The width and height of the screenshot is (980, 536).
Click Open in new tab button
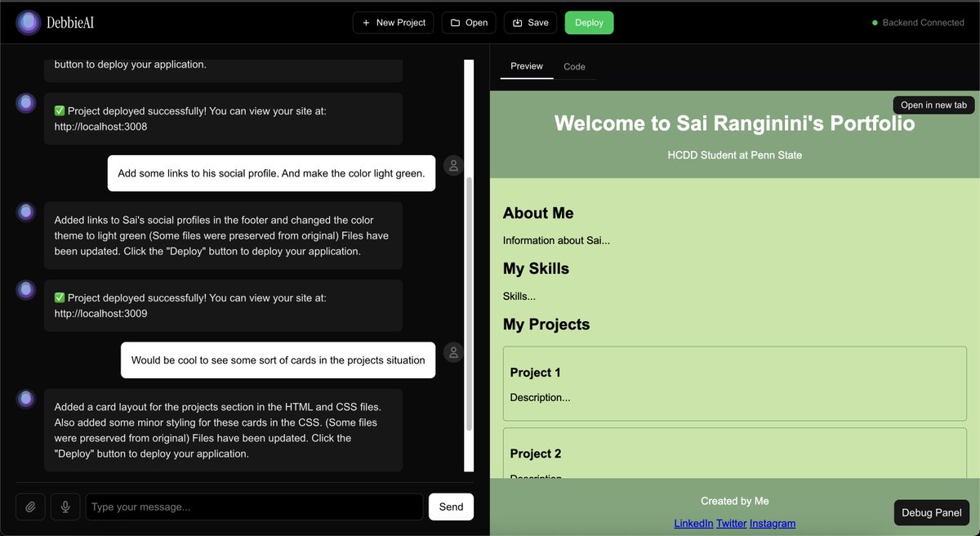click(933, 105)
